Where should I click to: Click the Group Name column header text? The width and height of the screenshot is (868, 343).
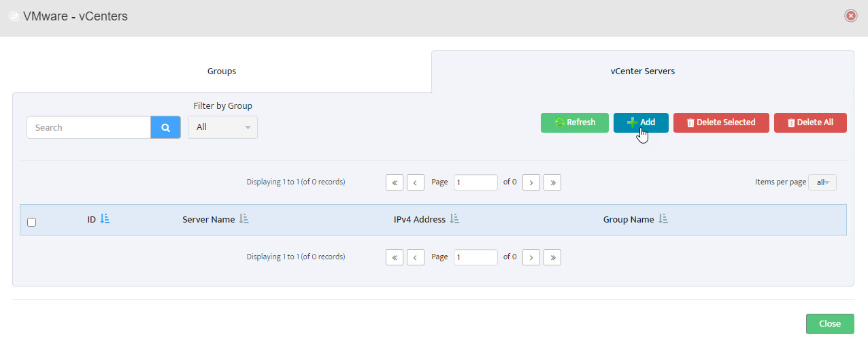coord(629,219)
